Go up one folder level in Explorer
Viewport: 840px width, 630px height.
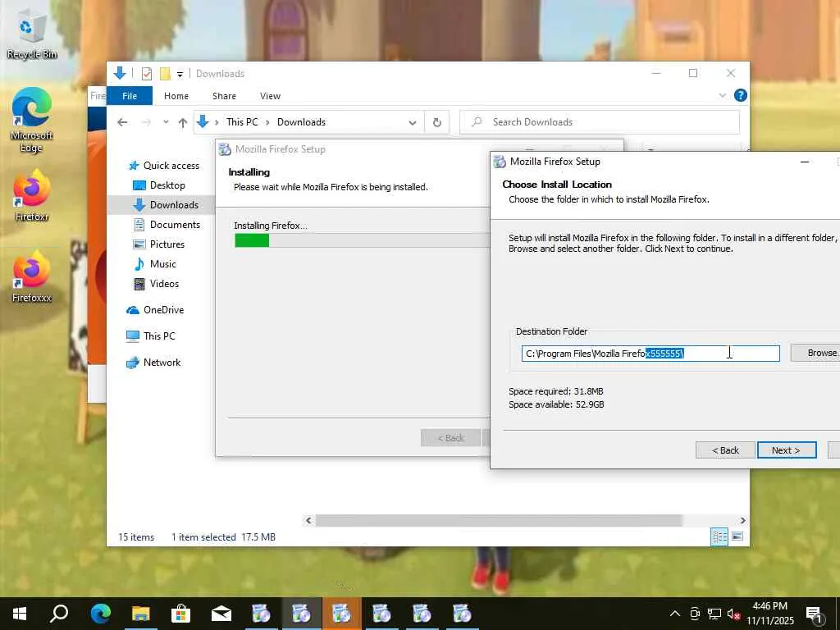click(183, 123)
